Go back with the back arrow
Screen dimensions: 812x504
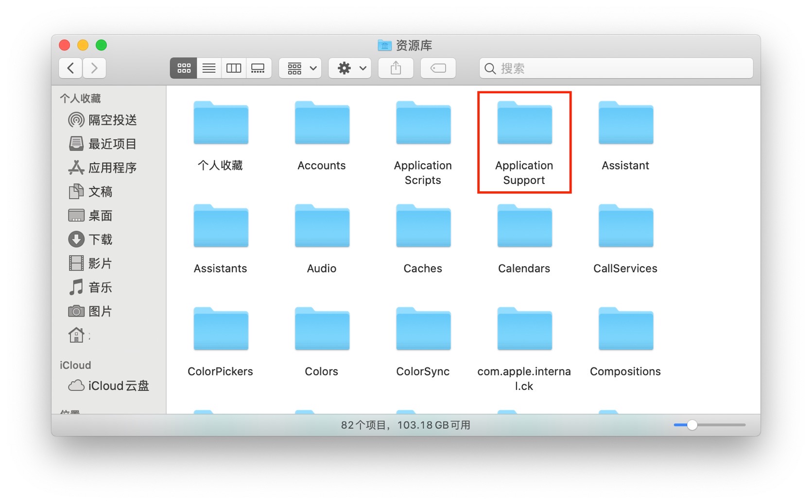(x=71, y=68)
